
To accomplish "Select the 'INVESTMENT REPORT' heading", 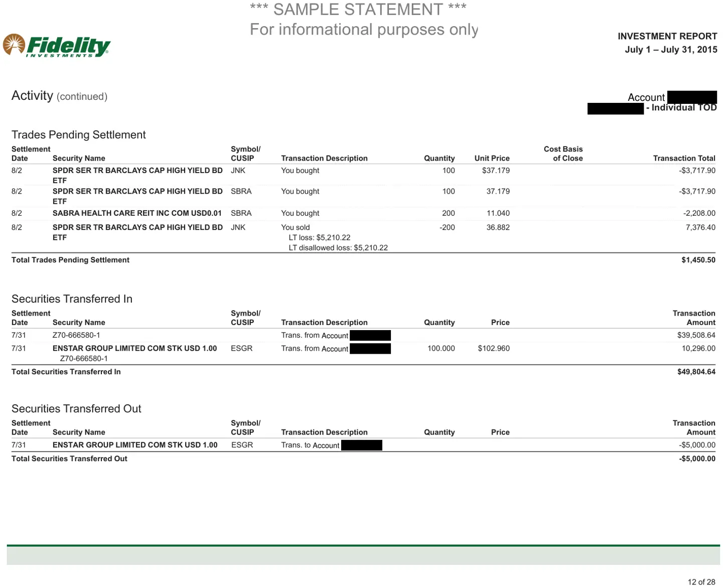I will [667, 36].
